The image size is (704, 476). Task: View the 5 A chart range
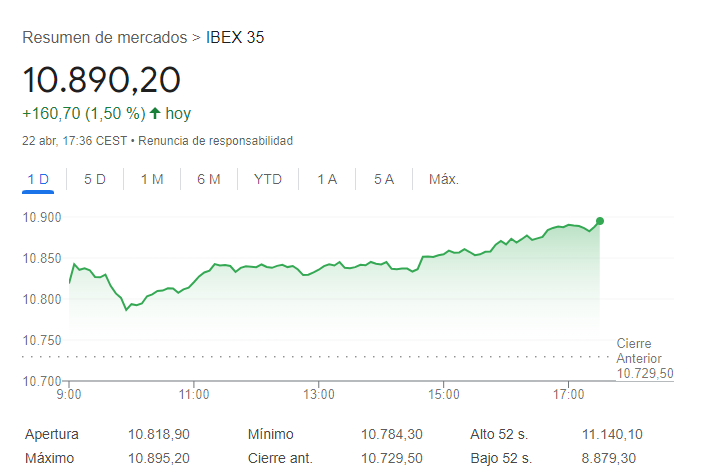pos(384,179)
